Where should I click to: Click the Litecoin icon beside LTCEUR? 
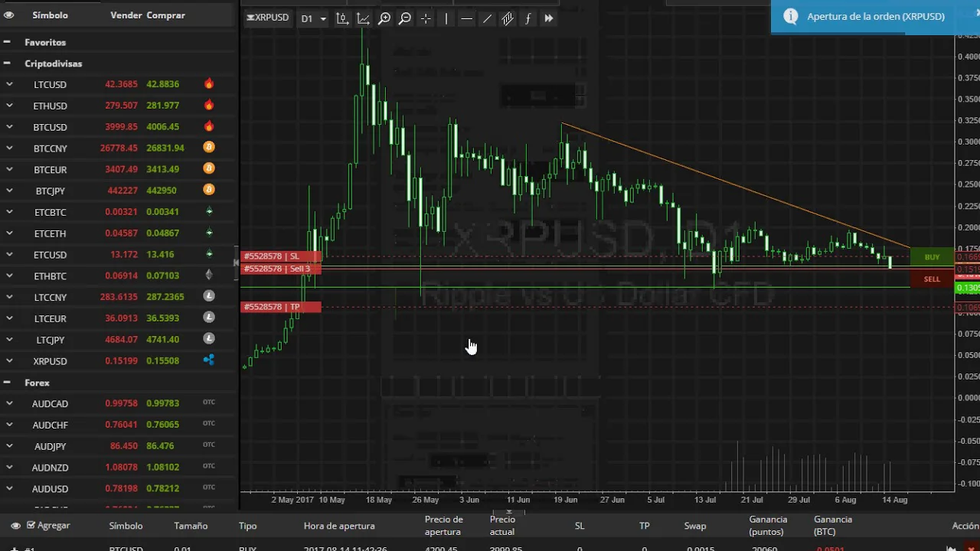coord(208,318)
